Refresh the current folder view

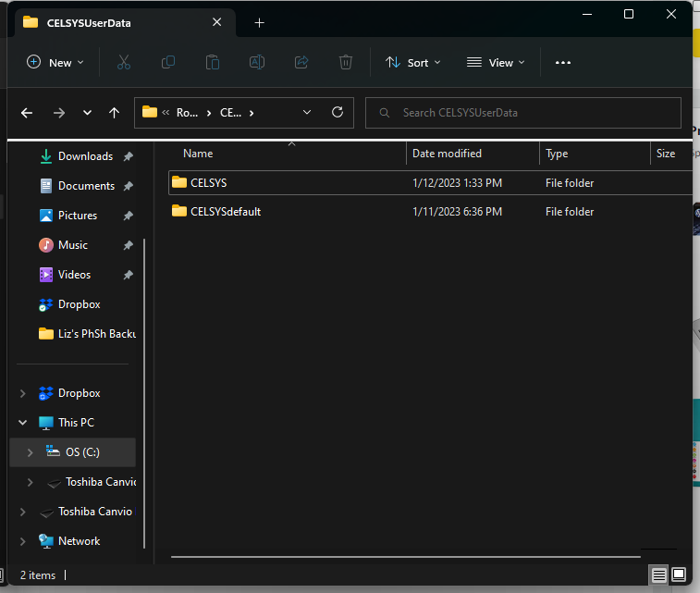(338, 112)
